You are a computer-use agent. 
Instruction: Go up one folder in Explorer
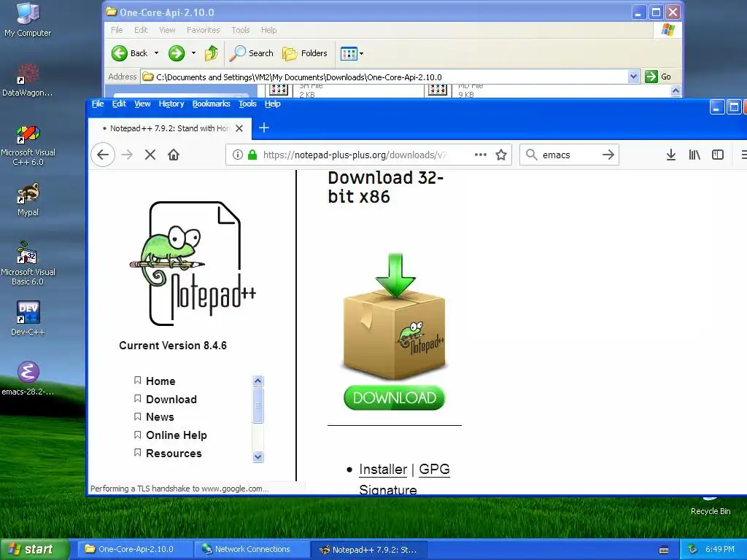tap(212, 53)
